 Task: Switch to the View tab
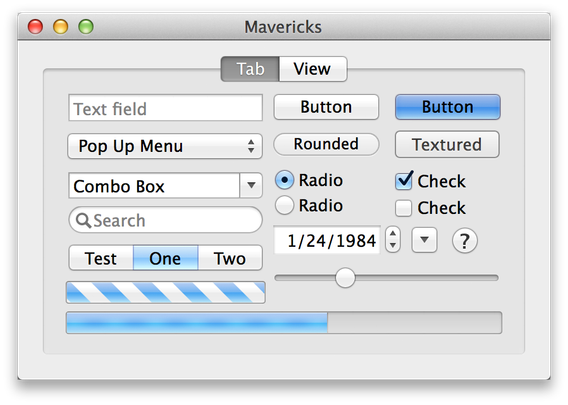coord(313,69)
